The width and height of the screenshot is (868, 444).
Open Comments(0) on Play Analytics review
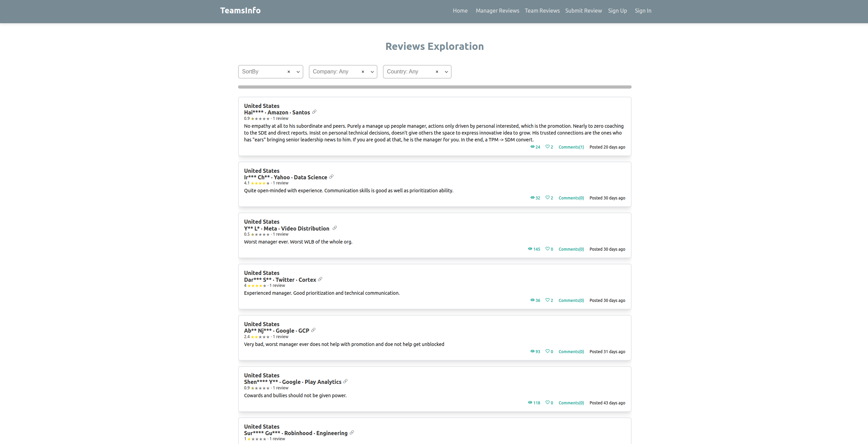click(x=571, y=403)
